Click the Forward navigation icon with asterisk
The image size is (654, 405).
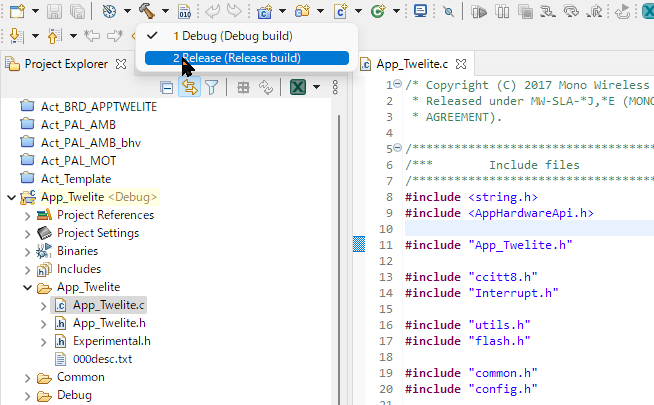point(115,36)
